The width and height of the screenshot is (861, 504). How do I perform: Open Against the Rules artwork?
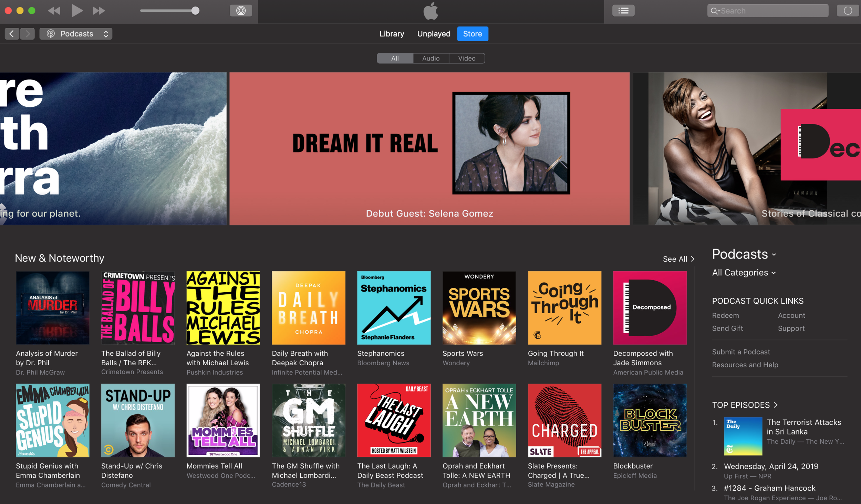click(223, 307)
